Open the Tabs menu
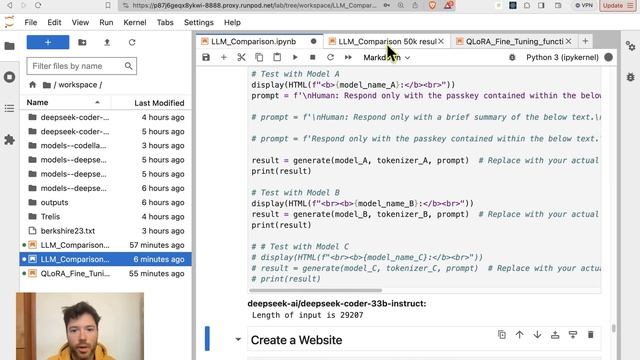 [x=165, y=22]
